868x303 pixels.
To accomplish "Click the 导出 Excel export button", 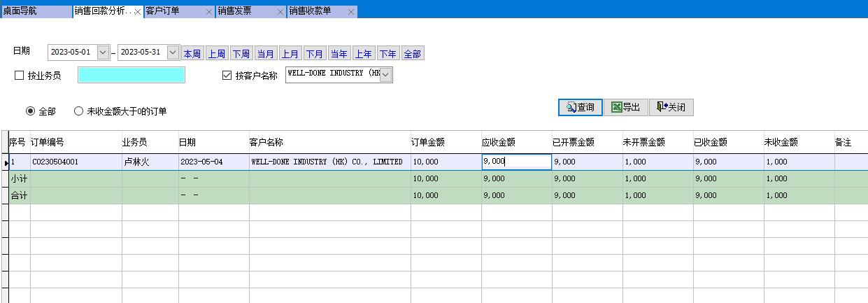I will click(625, 107).
